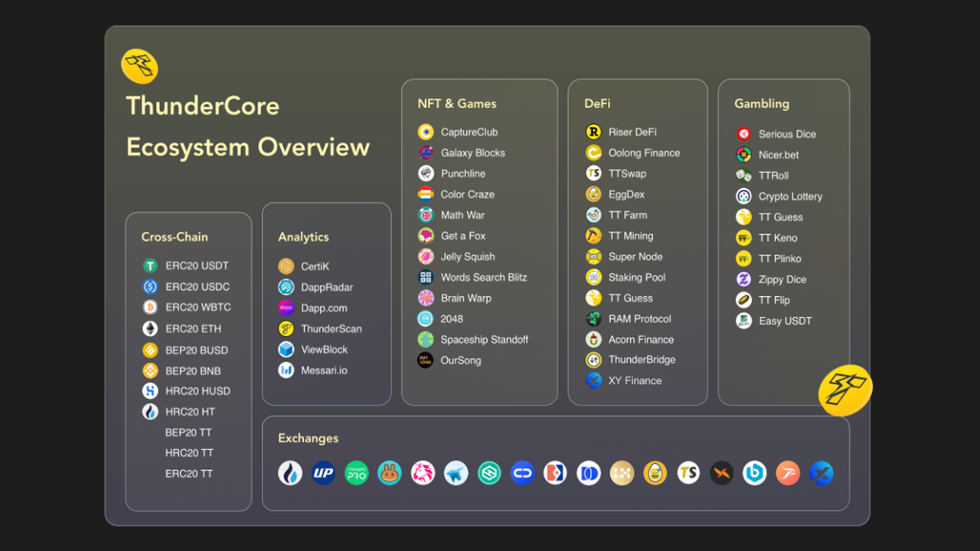Image resolution: width=980 pixels, height=551 pixels.
Task: Click the Galaxy Blocks game entry
Action: (x=461, y=152)
